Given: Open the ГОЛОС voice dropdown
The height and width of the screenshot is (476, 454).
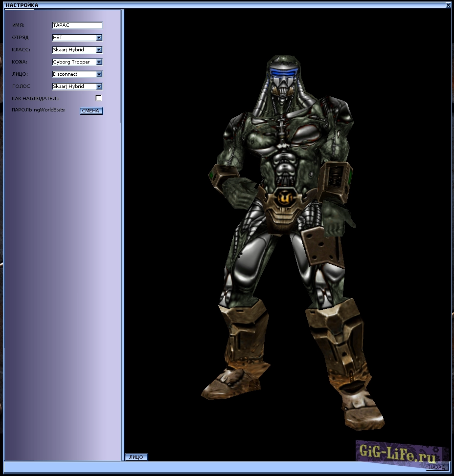Looking at the screenshot, I should (99, 87).
